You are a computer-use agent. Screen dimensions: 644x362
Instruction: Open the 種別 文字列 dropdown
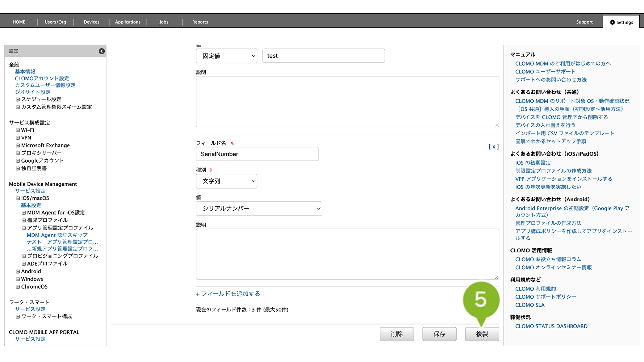226,181
